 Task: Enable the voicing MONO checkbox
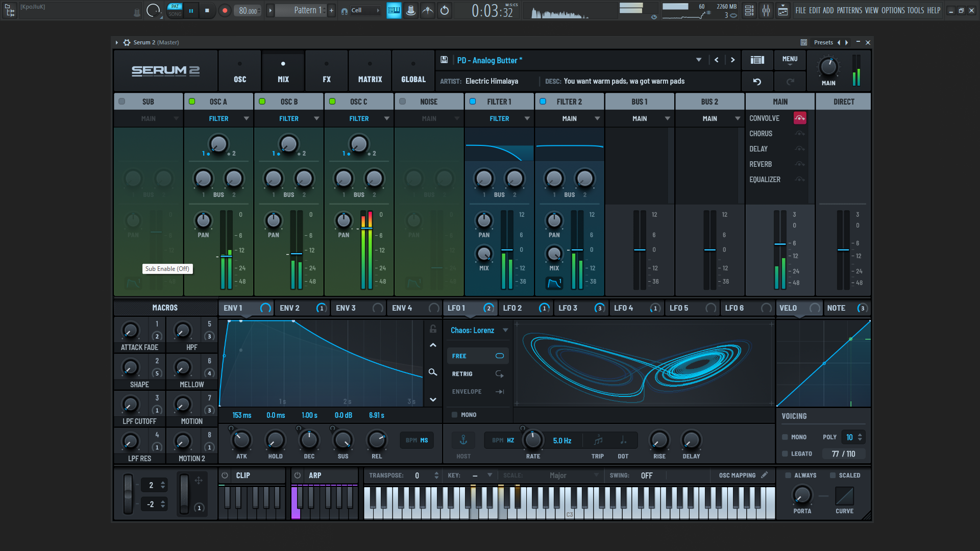tap(785, 437)
